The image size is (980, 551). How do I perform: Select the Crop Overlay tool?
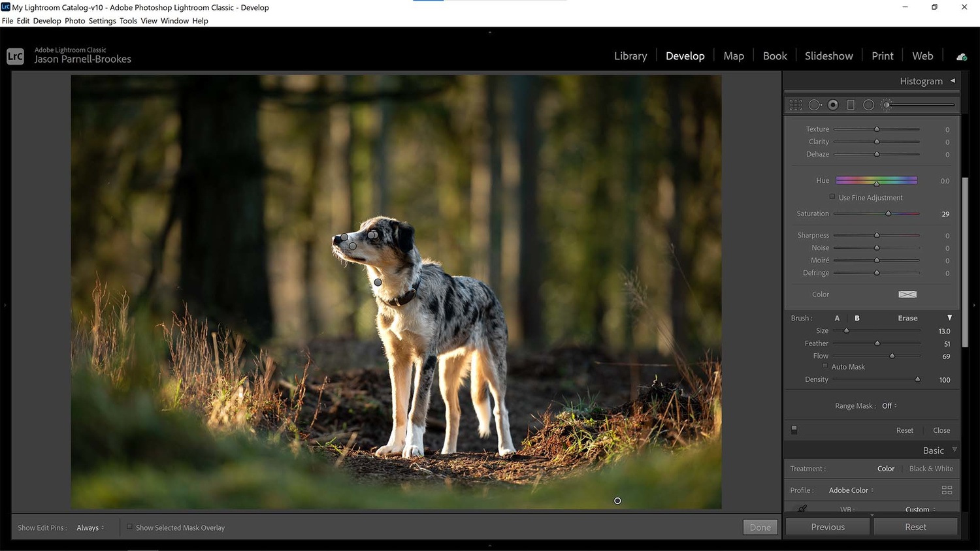pyautogui.click(x=795, y=104)
